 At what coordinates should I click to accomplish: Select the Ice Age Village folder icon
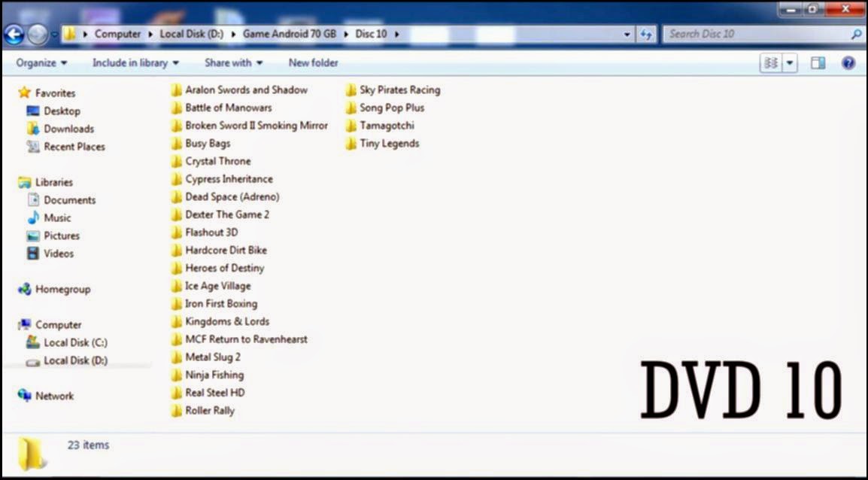[177, 286]
